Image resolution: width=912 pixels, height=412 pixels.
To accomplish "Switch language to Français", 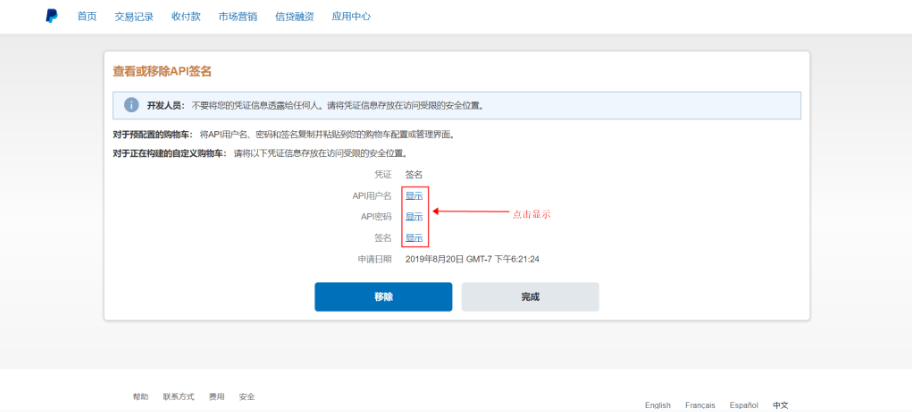I will point(700,405).
